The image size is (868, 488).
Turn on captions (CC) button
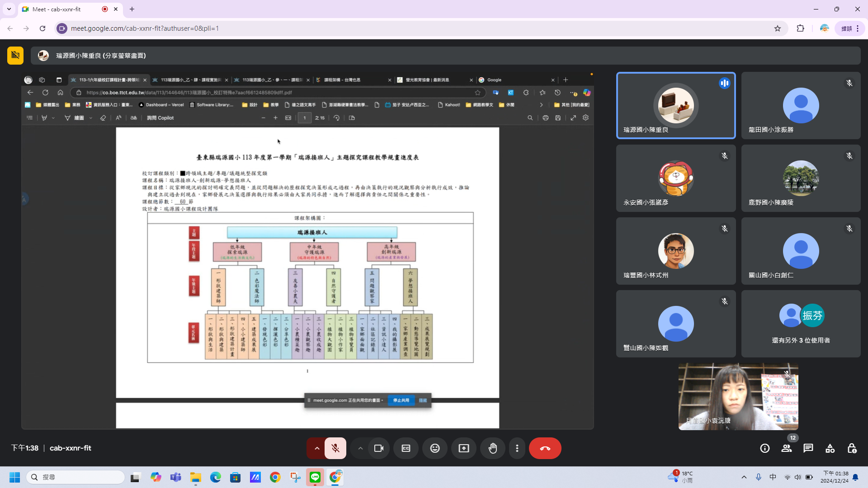406,448
